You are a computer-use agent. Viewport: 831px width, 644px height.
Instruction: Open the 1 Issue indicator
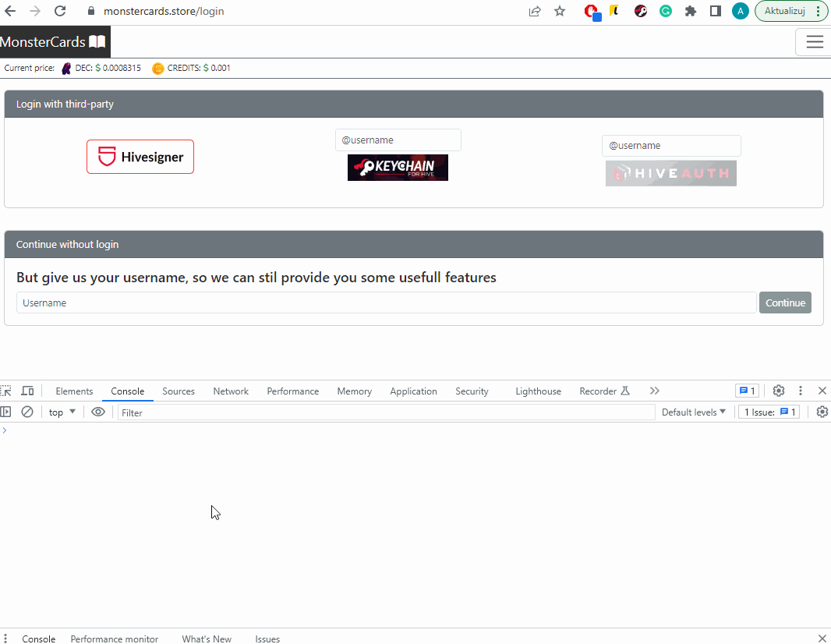pyautogui.click(x=769, y=412)
